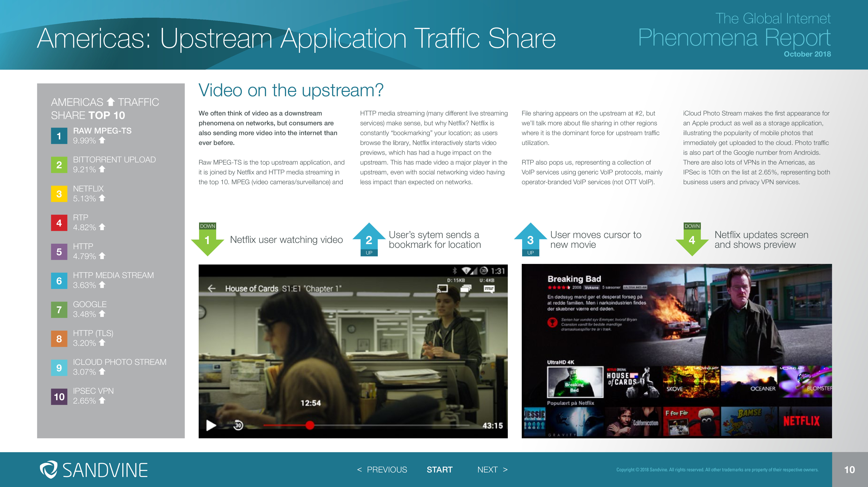
Task: Click the START navigation link
Action: [x=439, y=470]
